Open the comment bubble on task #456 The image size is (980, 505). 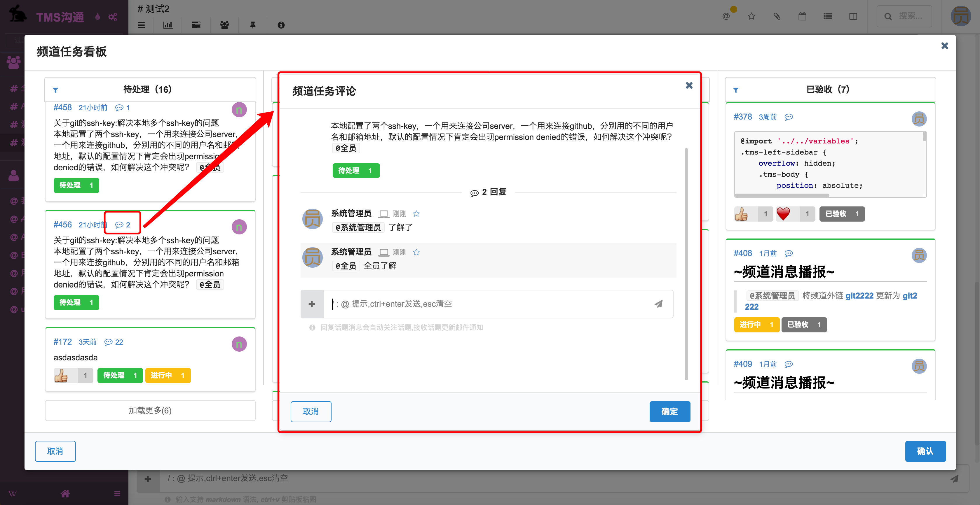tap(123, 225)
